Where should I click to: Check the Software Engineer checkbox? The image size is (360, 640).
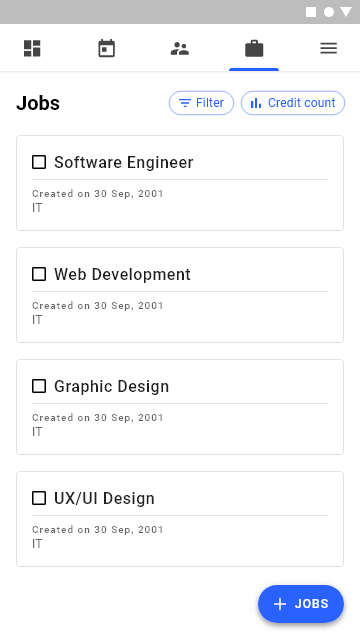point(39,162)
